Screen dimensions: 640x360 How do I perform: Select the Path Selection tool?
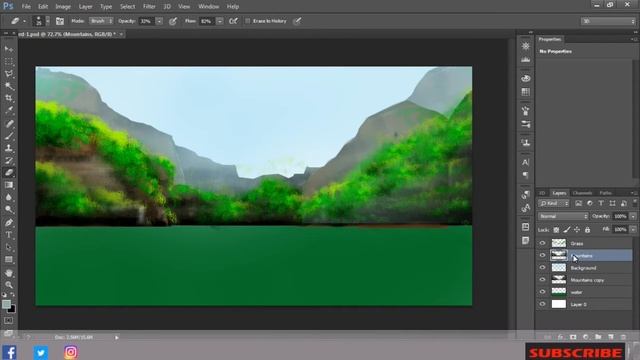[9, 247]
